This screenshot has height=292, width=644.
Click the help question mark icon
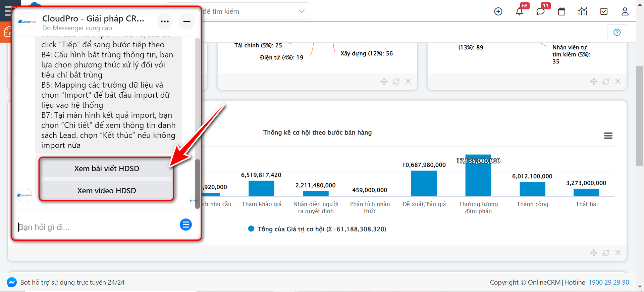[x=617, y=32]
